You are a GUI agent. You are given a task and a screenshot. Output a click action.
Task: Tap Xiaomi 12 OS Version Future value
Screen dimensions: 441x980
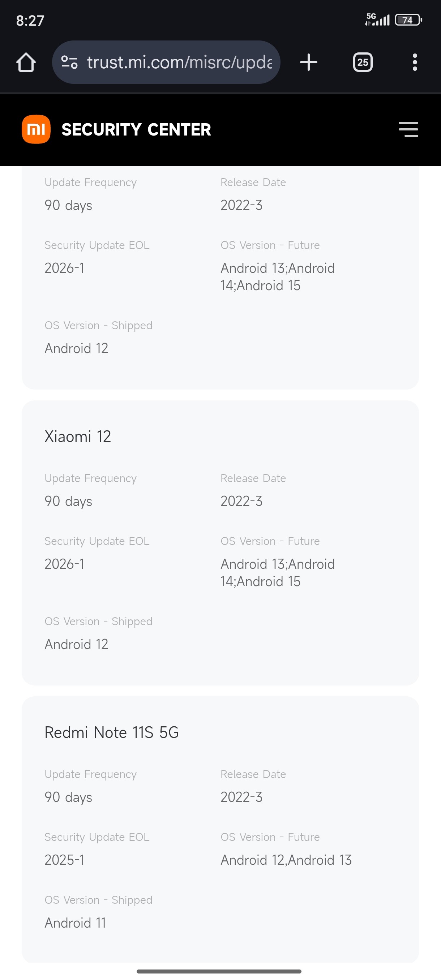[277, 572]
